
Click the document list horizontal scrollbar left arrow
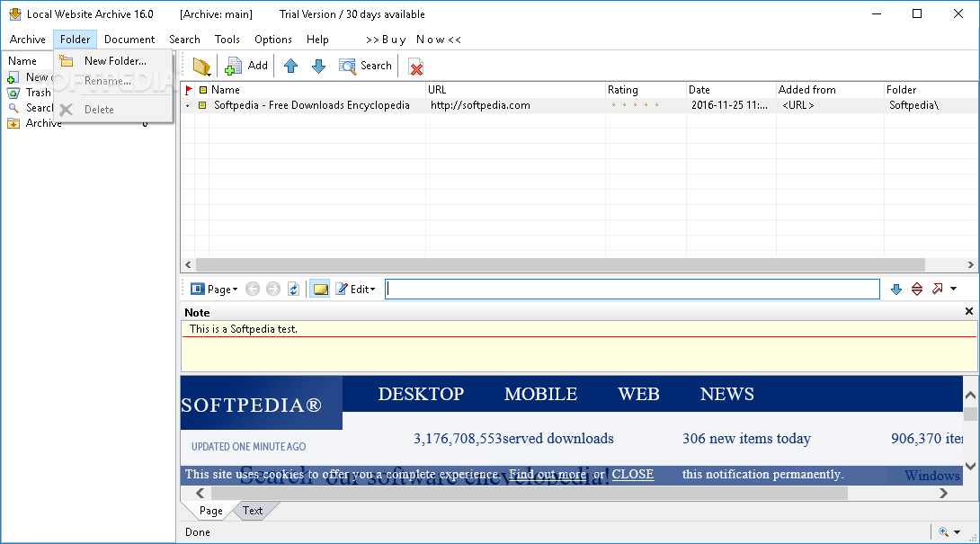[x=188, y=264]
